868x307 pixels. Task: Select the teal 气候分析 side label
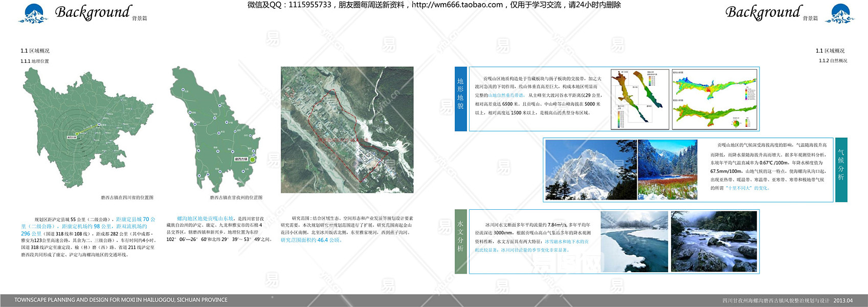pyautogui.click(x=841, y=169)
